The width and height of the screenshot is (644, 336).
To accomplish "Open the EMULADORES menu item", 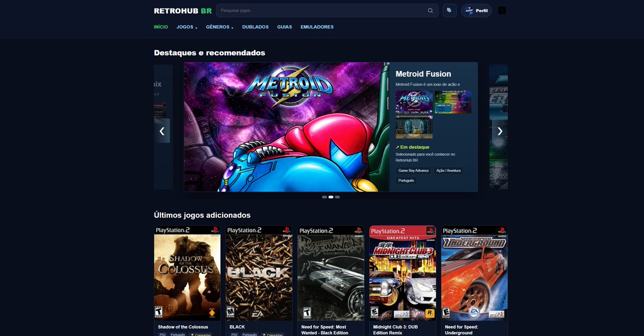I will (x=317, y=27).
